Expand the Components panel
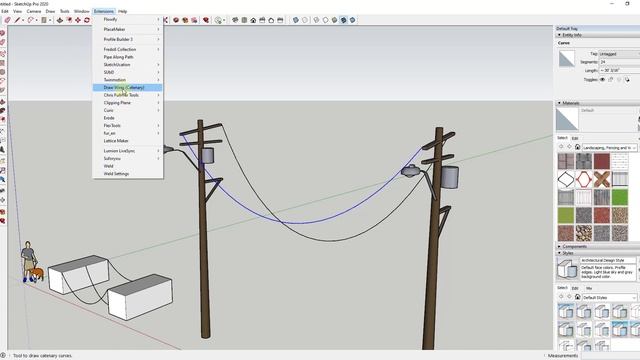 point(559,247)
